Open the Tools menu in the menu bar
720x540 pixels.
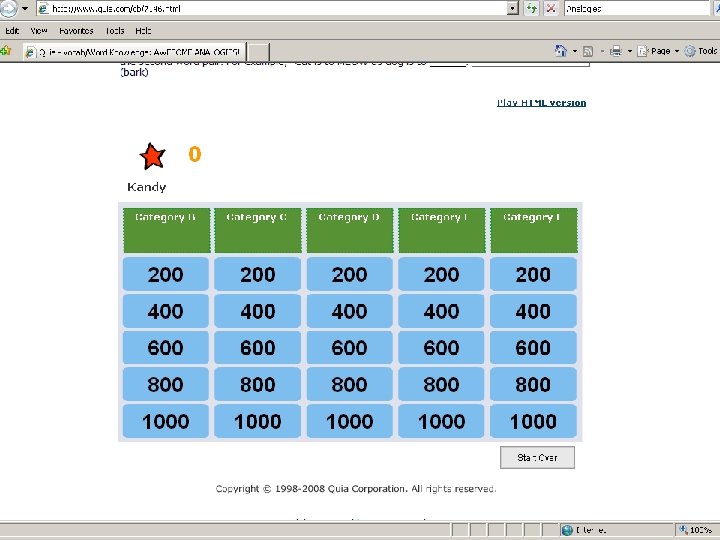coord(115,31)
